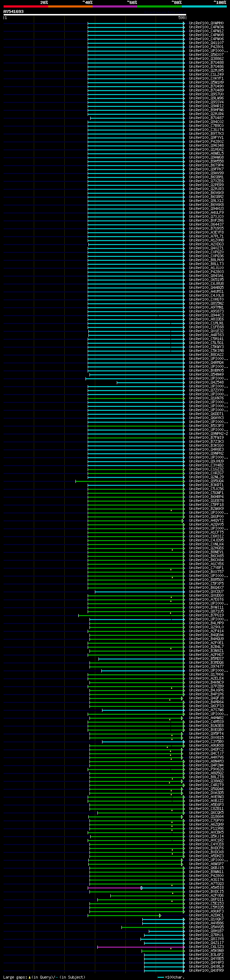The image size is (230, 980).
Task: Click the UniRef100_A4QVT2 hit name
Action: [206, 520]
